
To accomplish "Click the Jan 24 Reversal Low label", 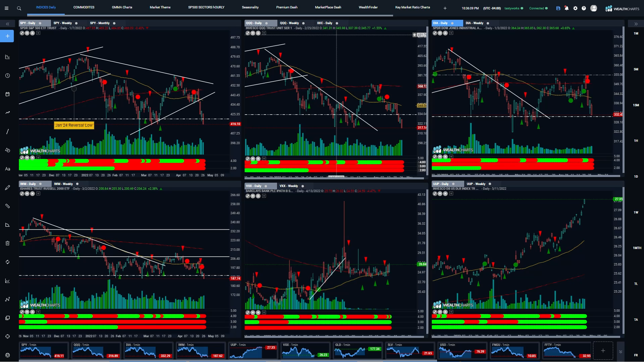I will click(x=74, y=125).
